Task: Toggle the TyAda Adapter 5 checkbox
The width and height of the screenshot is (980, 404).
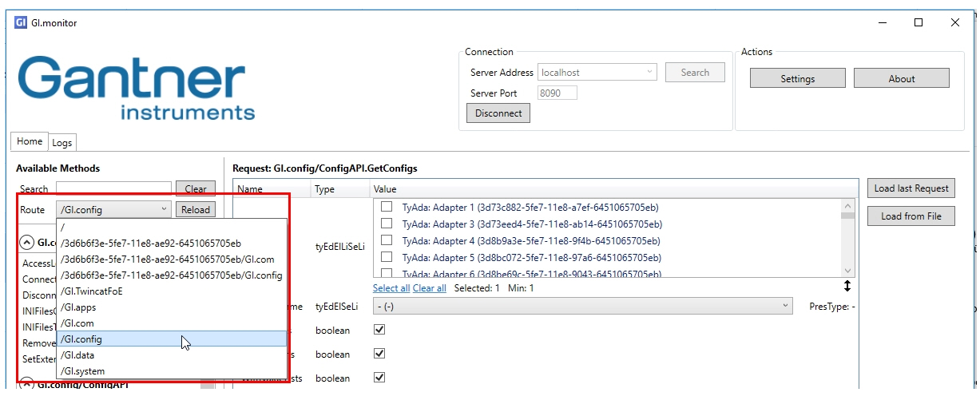Action: 387,258
